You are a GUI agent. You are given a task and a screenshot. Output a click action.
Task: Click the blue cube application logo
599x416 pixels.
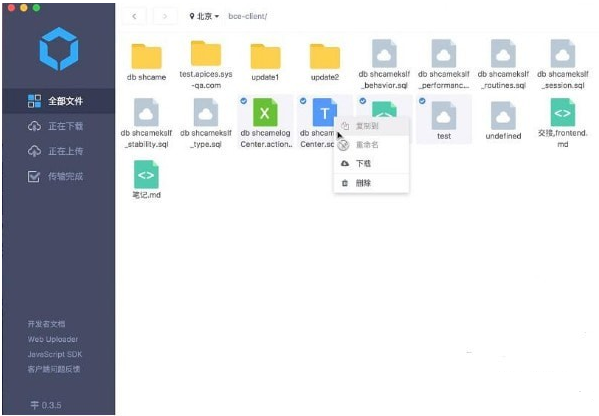coord(59,49)
